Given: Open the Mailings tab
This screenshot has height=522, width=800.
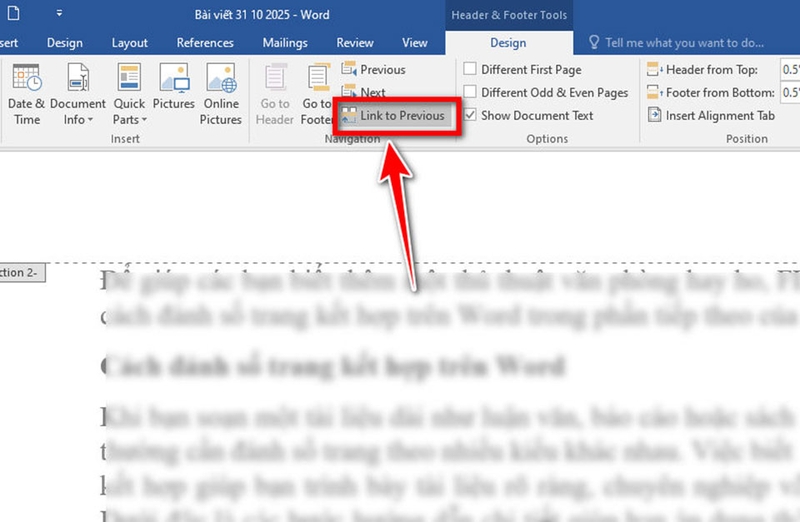Looking at the screenshot, I should (x=285, y=43).
